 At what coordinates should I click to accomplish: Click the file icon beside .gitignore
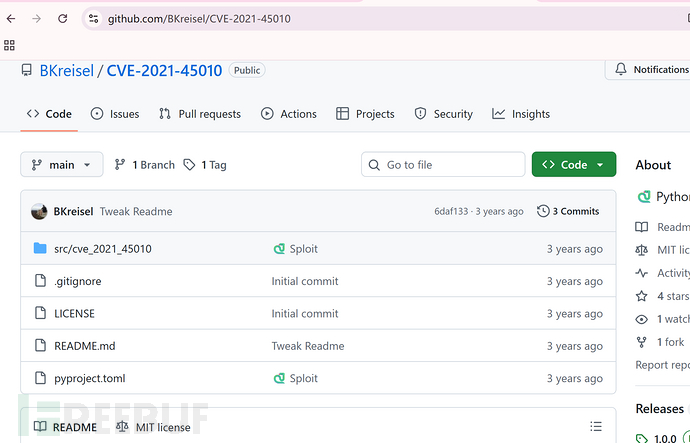tap(40, 281)
